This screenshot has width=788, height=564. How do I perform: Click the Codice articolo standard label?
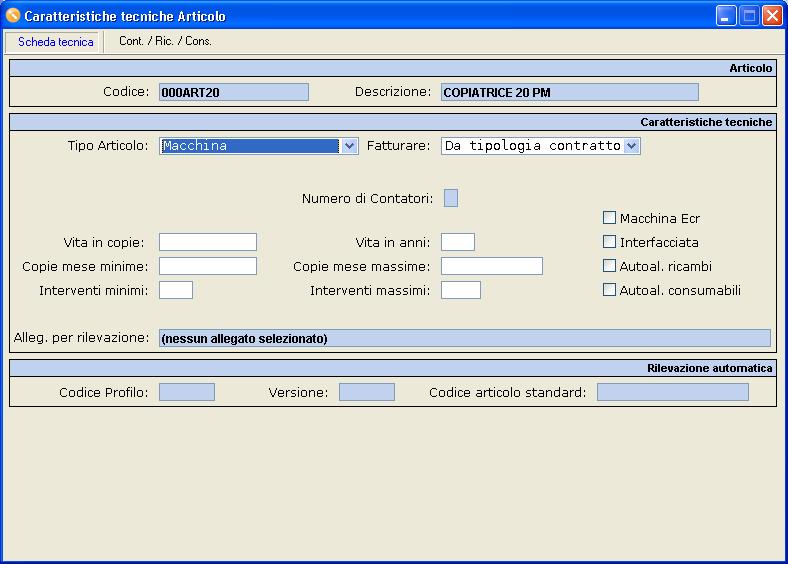(x=508, y=393)
